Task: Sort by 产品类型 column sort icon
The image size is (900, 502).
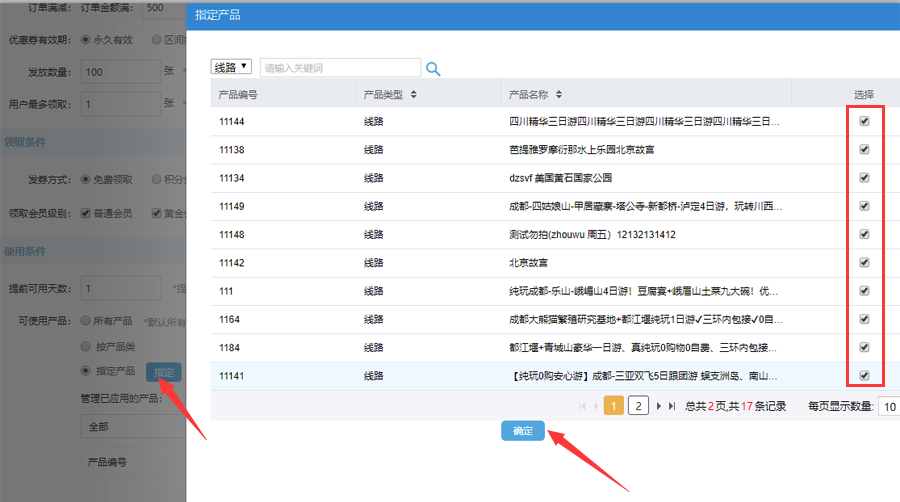Action: click(x=414, y=95)
